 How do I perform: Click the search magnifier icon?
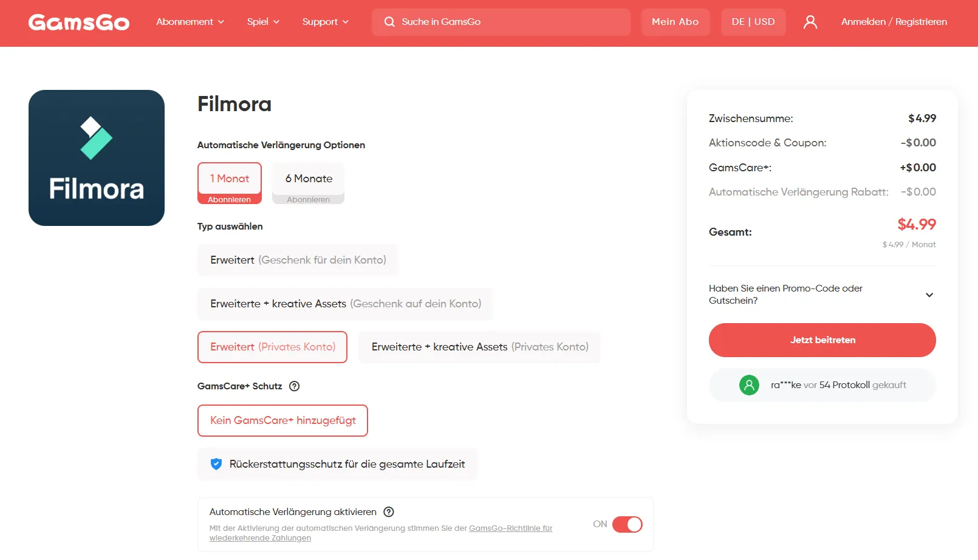pyautogui.click(x=389, y=22)
